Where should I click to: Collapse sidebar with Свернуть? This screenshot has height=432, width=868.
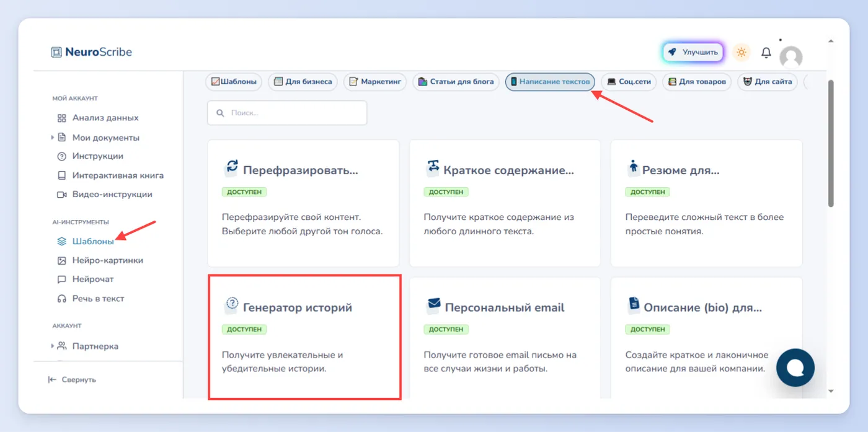[72, 379]
